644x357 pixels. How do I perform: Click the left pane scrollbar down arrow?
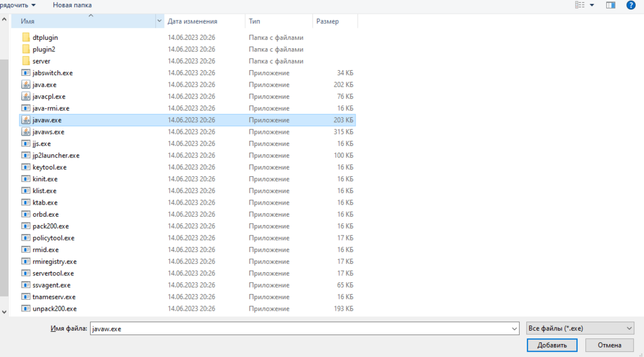5,311
